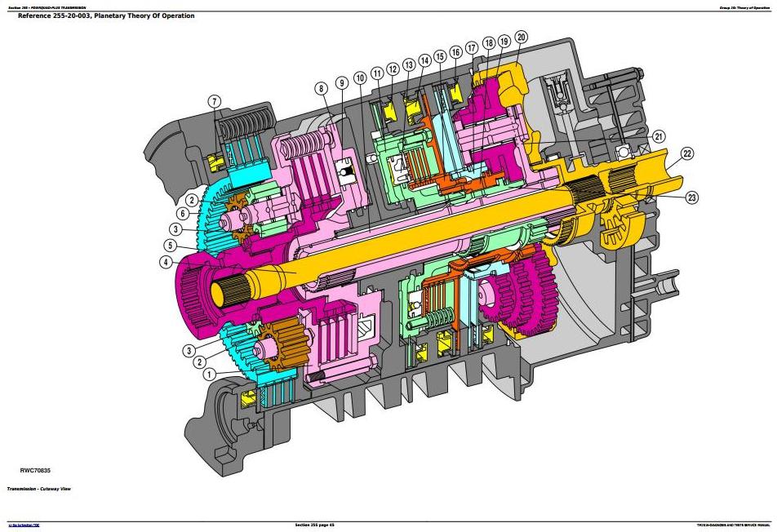The image size is (777, 532).
Task: Click callout number 1 in the diagram
Action: pos(210,374)
